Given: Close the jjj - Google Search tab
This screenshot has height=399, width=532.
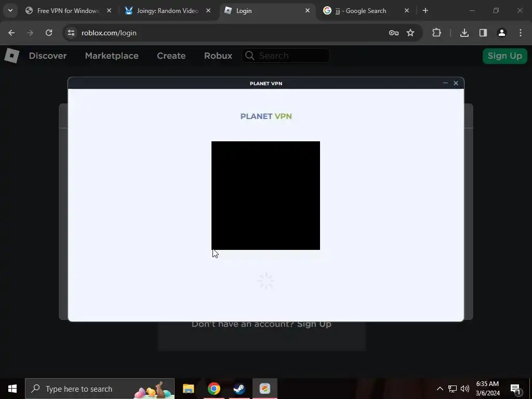Looking at the screenshot, I should pos(407,10).
